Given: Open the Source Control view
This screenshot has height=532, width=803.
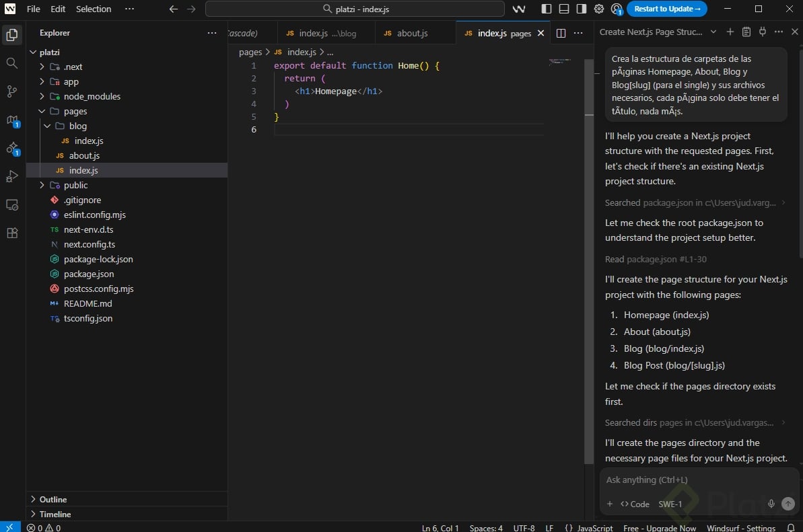Looking at the screenshot, I should coord(12,91).
